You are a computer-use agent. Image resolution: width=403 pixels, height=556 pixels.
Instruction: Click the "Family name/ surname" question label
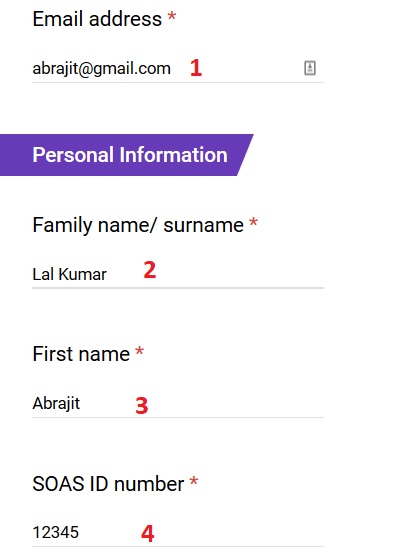click(x=138, y=225)
